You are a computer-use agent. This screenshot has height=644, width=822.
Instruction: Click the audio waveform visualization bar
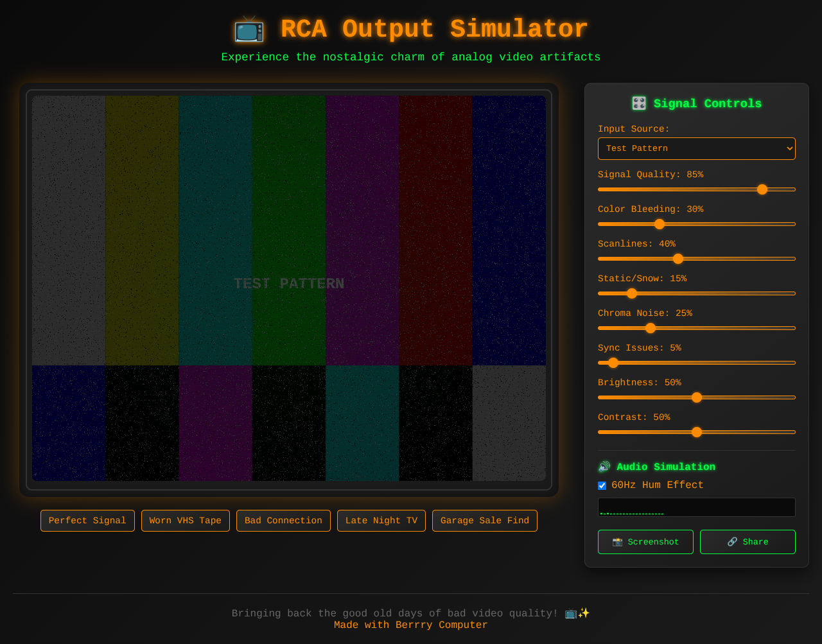tap(696, 507)
